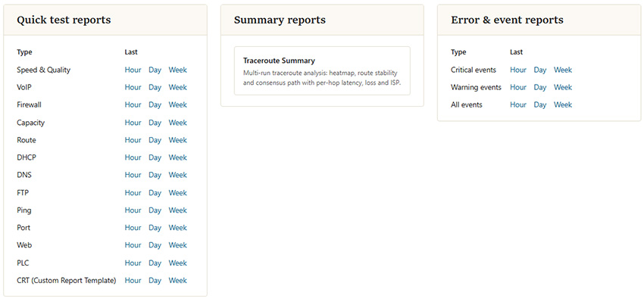Open Firewall Hour report
Viewport: 644px width, 302px height.
click(133, 105)
